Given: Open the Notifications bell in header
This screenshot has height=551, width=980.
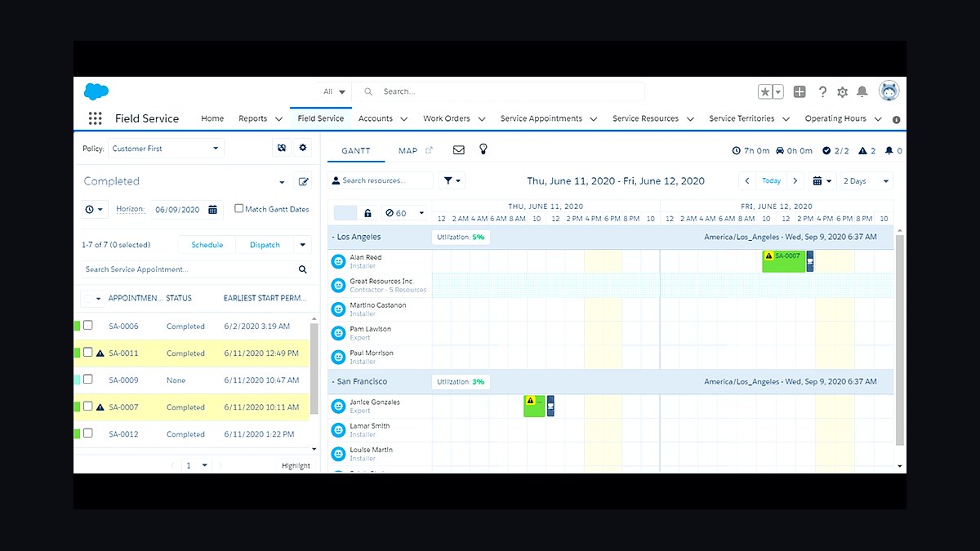Looking at the screenshot, I should coord(862,92).
